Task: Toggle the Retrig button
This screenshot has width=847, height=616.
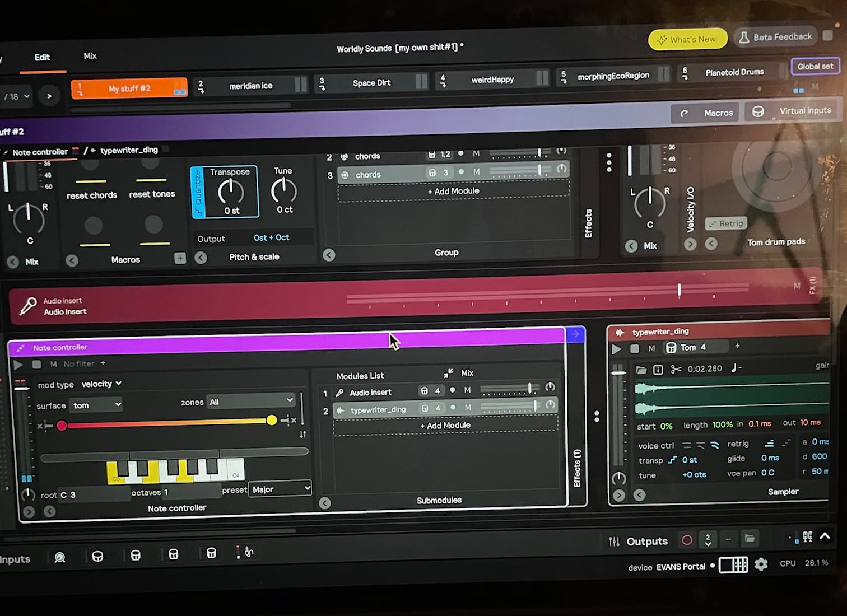Action: pyautogui.click(x=726, y=223)
